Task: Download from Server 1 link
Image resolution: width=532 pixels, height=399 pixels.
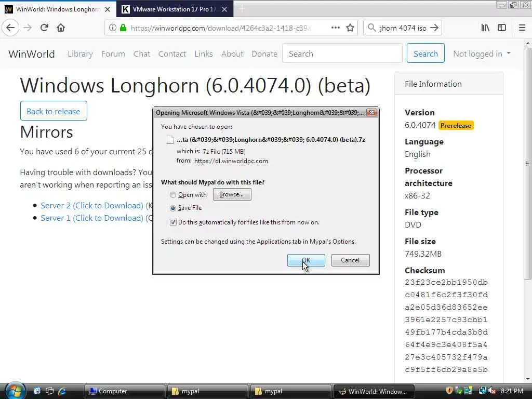Action: (92, 218)
